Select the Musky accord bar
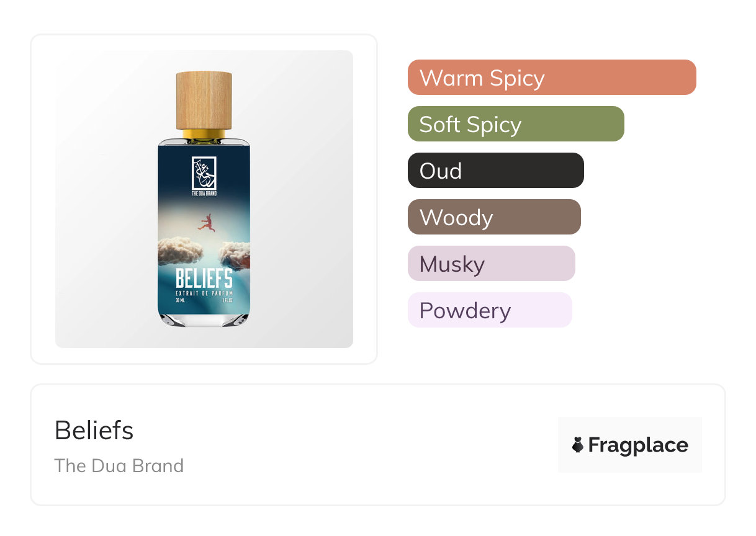The width and height of the screenshot is (756, 536). point(491,264)
